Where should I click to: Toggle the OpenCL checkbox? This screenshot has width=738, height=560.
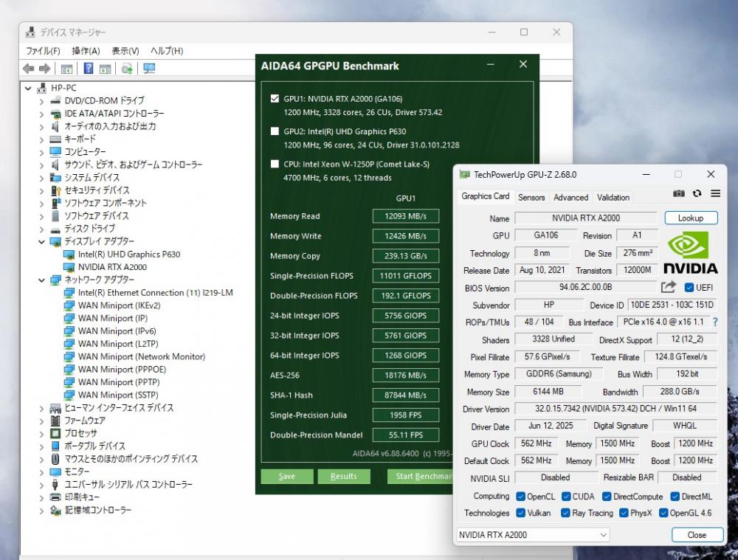click(520, 497)
